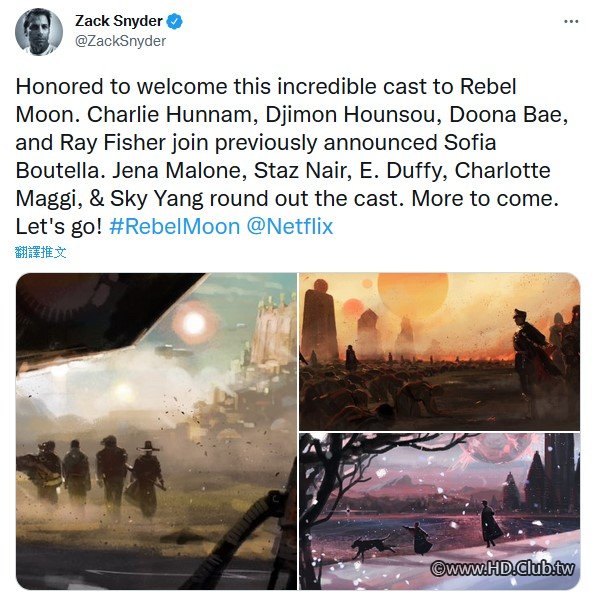This screenshot has width=597, height=602.
Task: Click the large orange planet in top-right artwork
Action: pyautogui.click(x=413, y=296)
